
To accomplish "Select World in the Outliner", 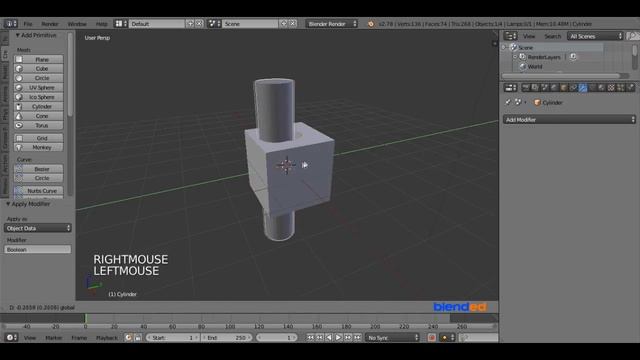I will (535, 67).
